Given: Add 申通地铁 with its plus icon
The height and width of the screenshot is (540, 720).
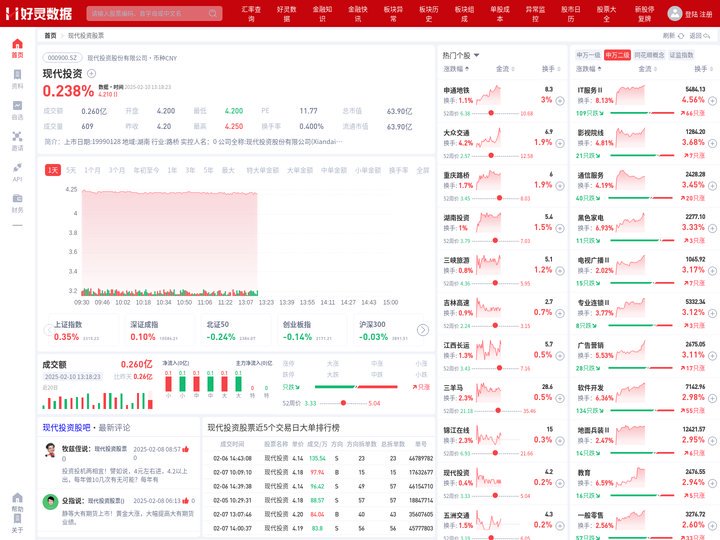Looking at the screenshot, I should 560,101.
